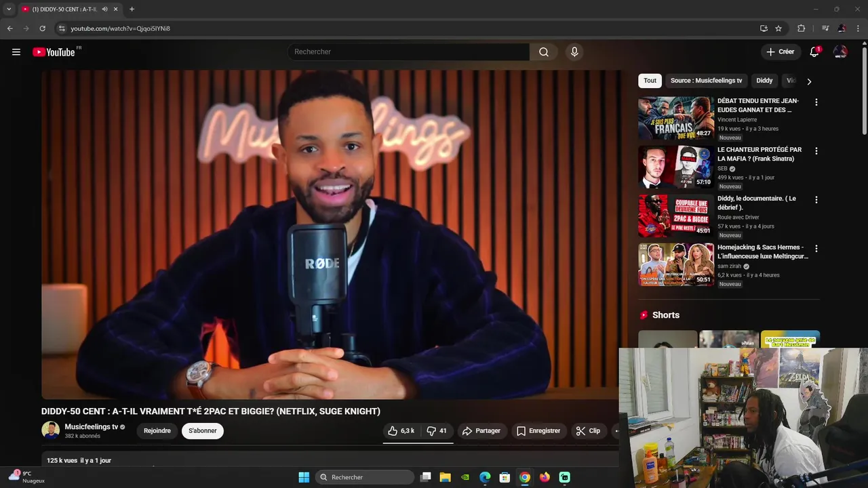The height and width of the screenshot is (488, 868).
Task: Click the Créer button
Action: (780, 52)
